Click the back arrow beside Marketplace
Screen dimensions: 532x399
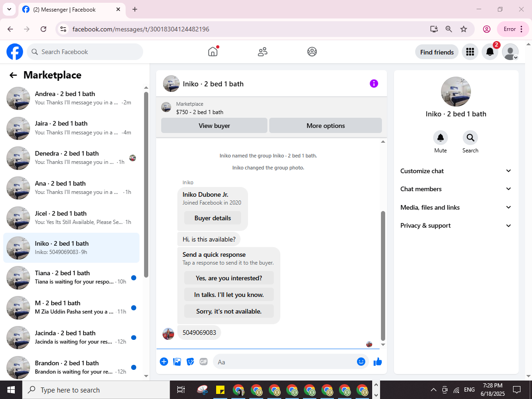(13, 75)
